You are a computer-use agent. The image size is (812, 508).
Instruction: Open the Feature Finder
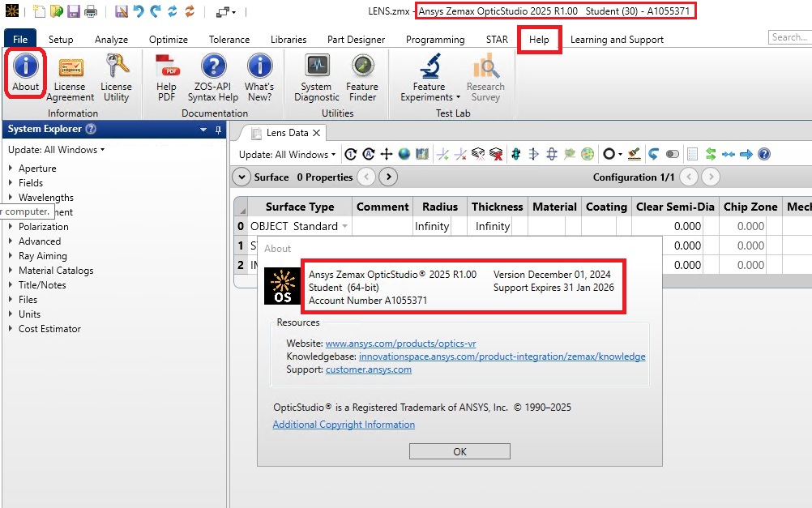[x=362, y=79]
